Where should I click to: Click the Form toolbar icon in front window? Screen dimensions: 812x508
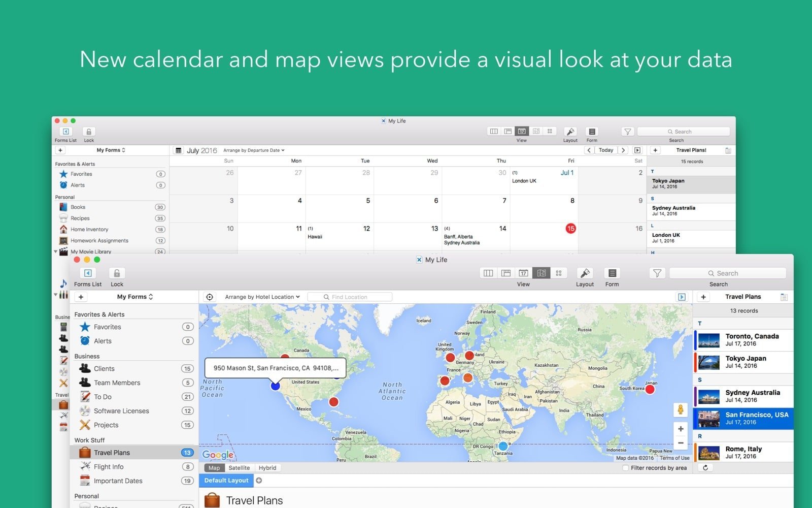pos(612,273)
